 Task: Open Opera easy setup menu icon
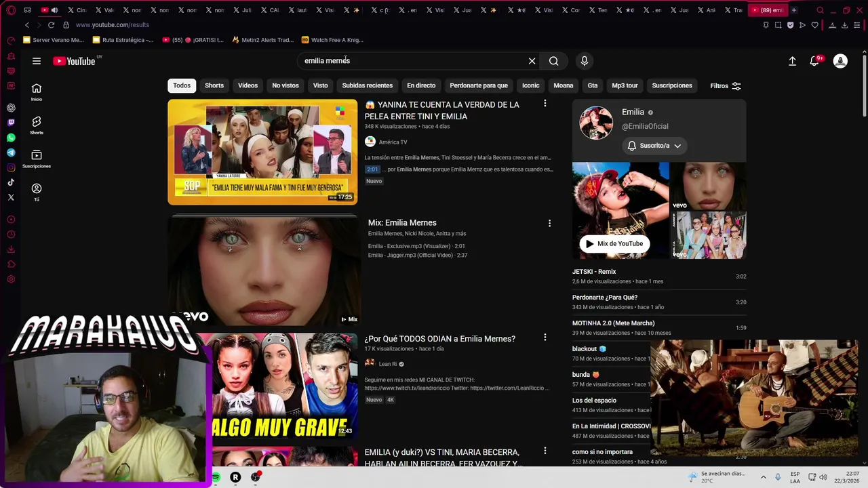(x=856, y=25)
